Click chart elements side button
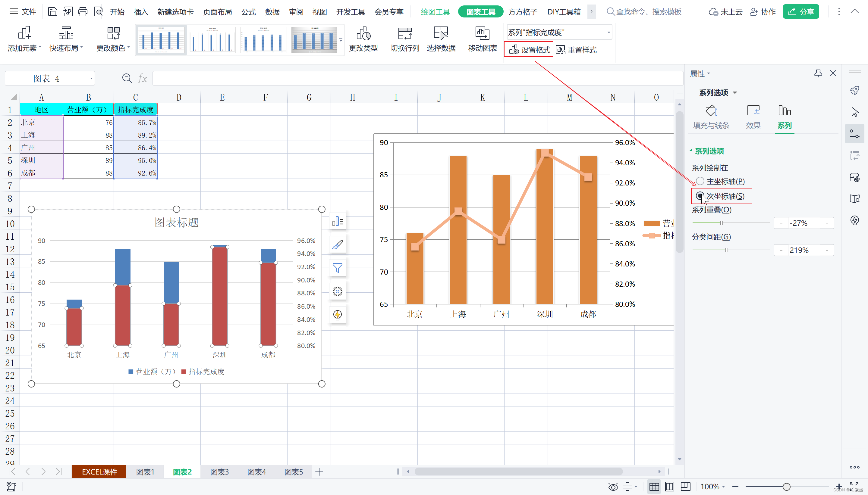 pos(337,221)
